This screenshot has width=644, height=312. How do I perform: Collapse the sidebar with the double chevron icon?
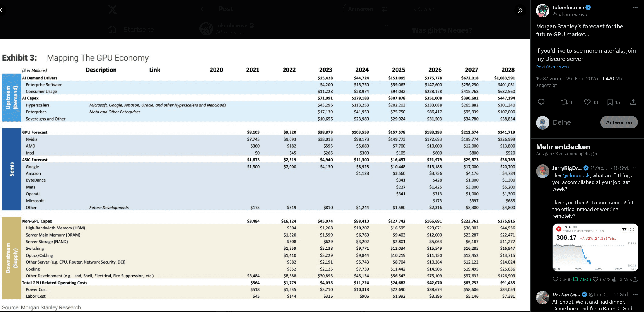pos(520,10)
